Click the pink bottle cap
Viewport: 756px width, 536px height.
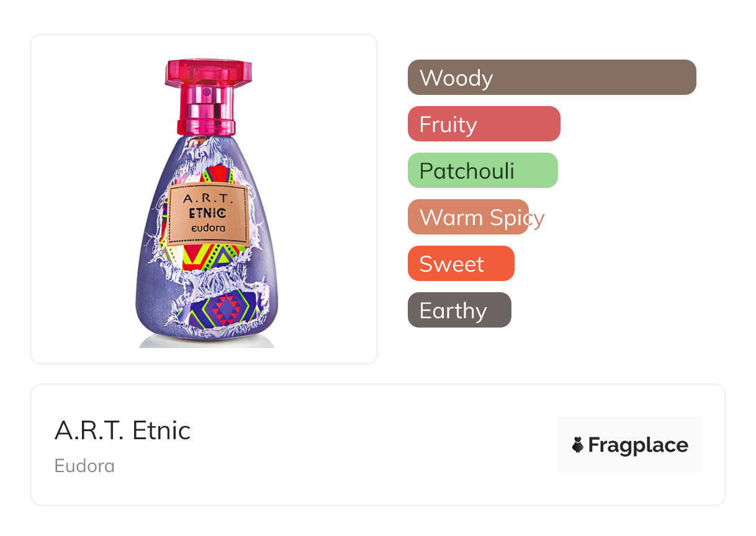click(x=209, y=73)
